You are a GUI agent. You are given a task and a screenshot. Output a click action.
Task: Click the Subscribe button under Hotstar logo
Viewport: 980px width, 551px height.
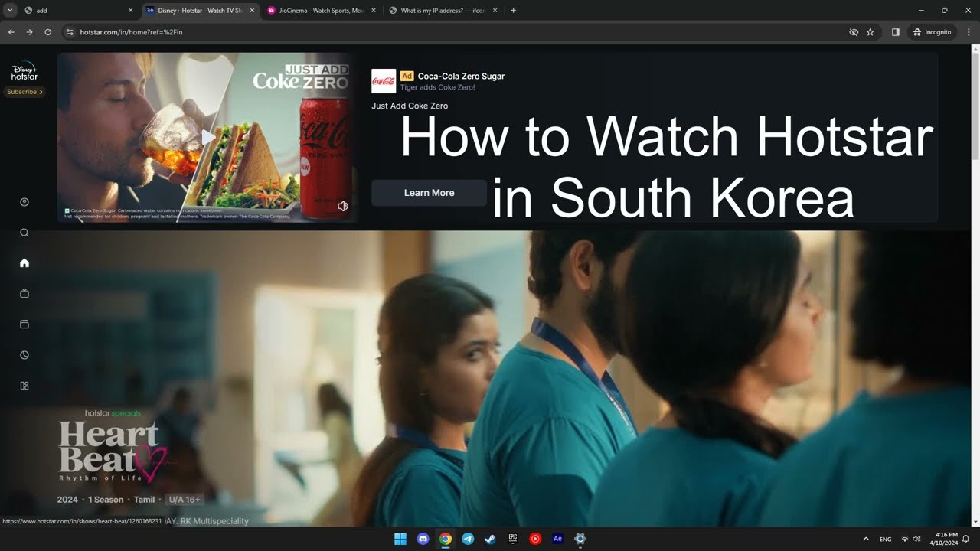pyautogui.click(x=24, y=92)
